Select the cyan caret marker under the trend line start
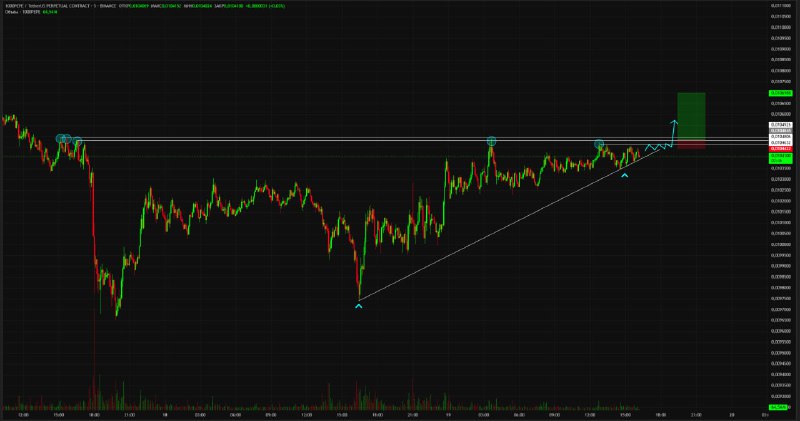800x421 pixels. 359,306
